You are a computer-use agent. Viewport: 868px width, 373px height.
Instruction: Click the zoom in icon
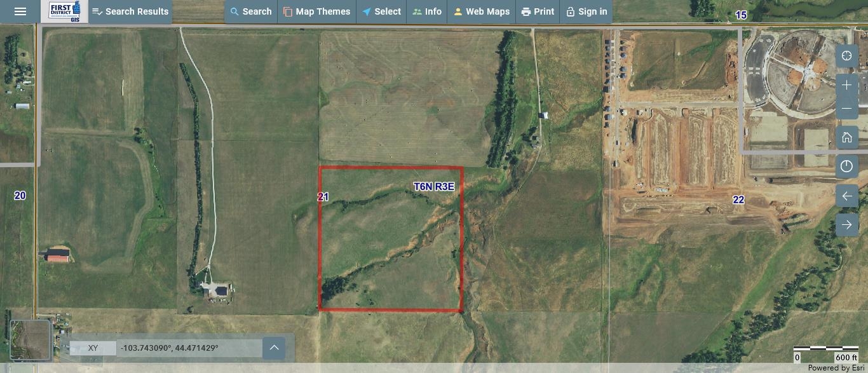(x=846, y=85)
